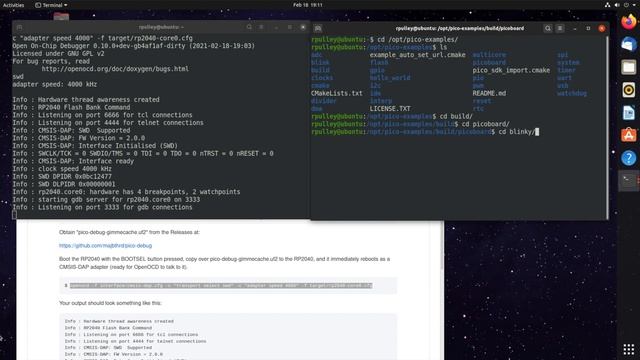640x360 pixels.
Task: Click 'adapter speed: 4000 kHz' line
Action: click(55, 84)
